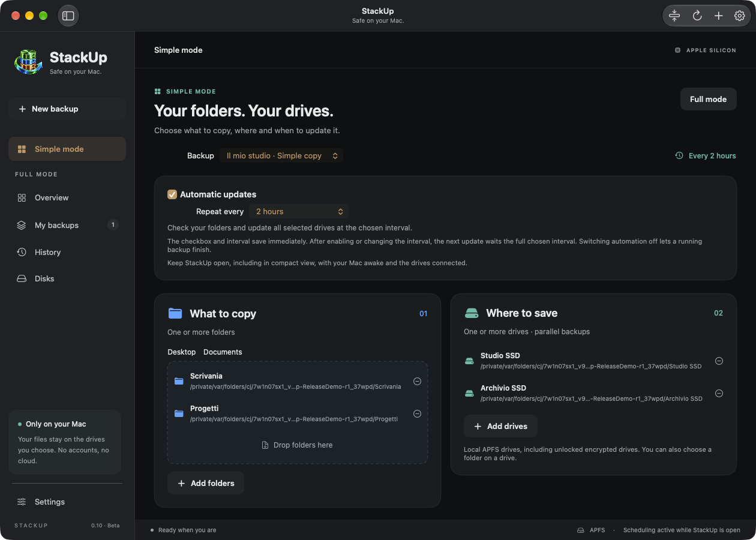Click the New backup button
The image size is (756, 540).
(67, 109)
